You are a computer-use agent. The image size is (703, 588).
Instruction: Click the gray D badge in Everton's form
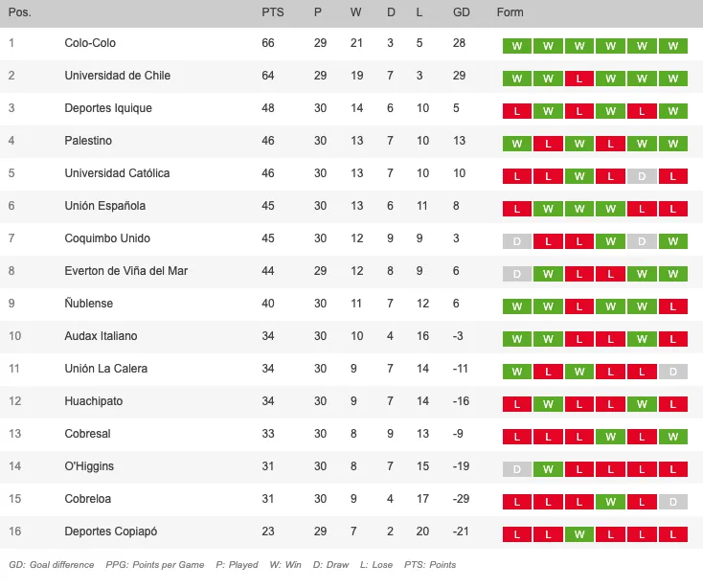[517, 274]
